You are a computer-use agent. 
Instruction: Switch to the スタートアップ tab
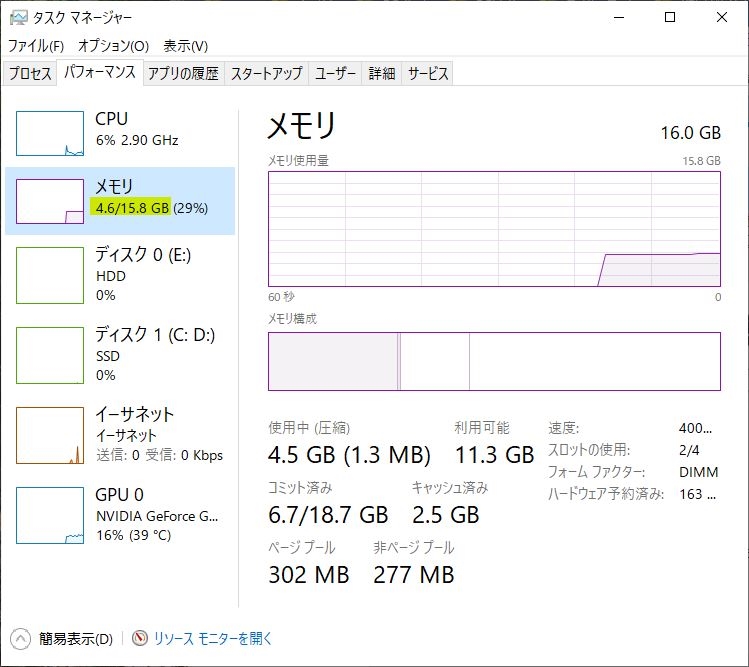(267, 73)
